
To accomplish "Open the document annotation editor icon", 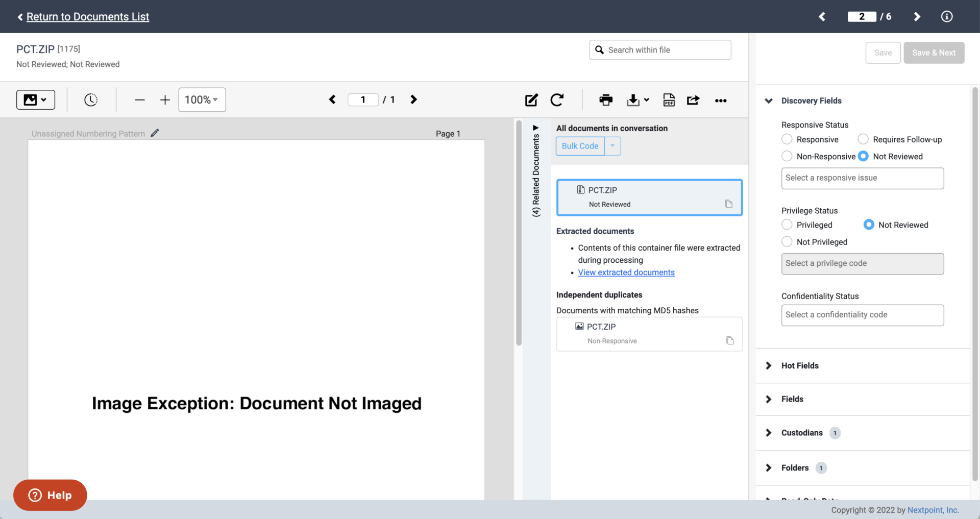I will [531, 100].
